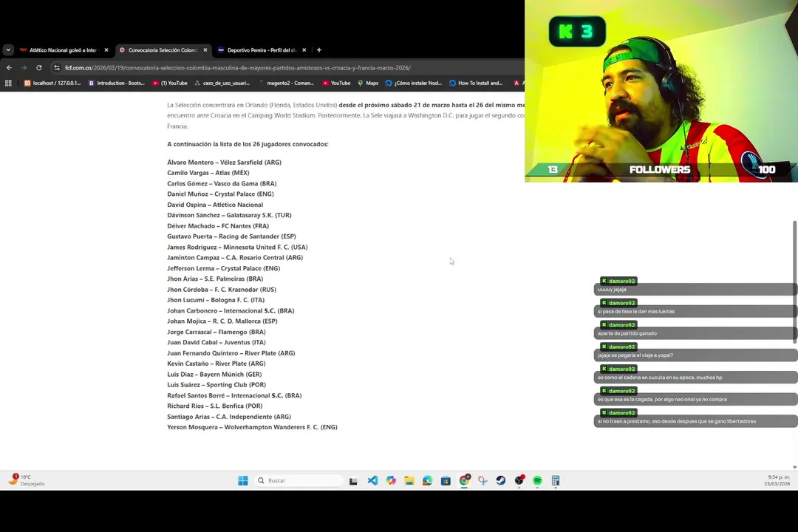Open Task View from taskbar
The height and width of the screenshot is (532, 798).
click(x=353, y=480)
